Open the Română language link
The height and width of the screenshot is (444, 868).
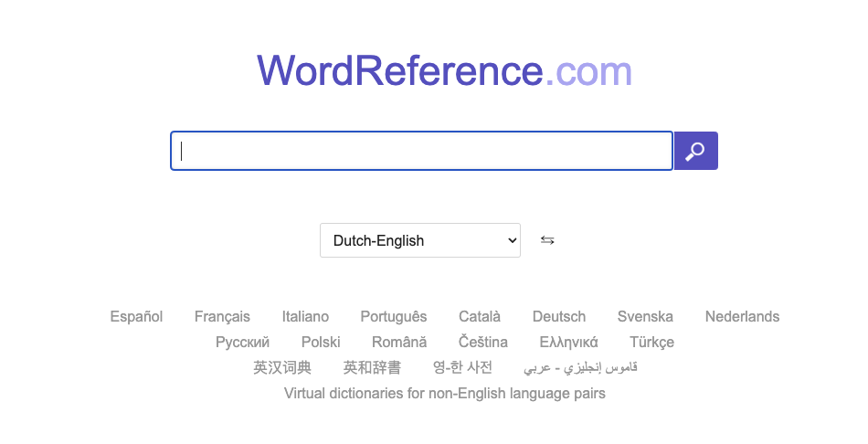399,342
